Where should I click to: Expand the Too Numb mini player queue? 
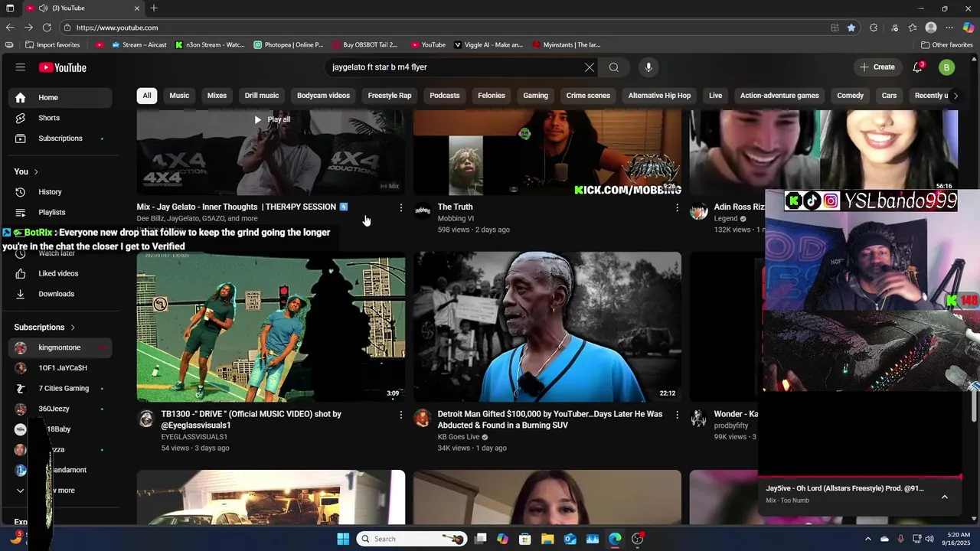click(944, 497)
